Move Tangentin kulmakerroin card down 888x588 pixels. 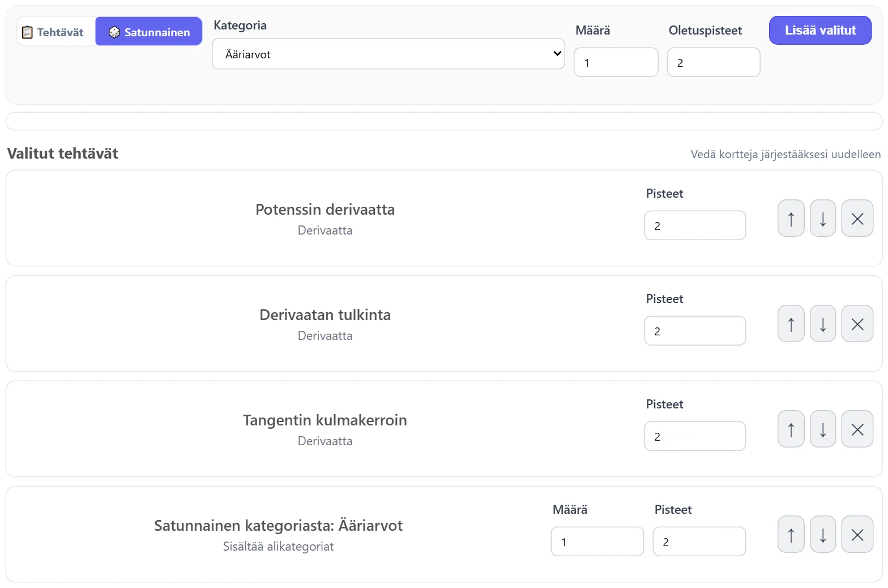(x=823, y=429)
